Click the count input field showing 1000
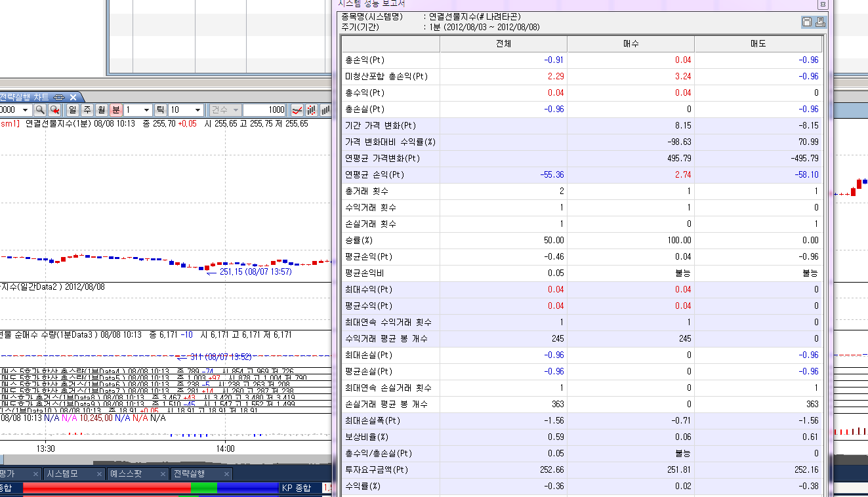 (266, 110)
